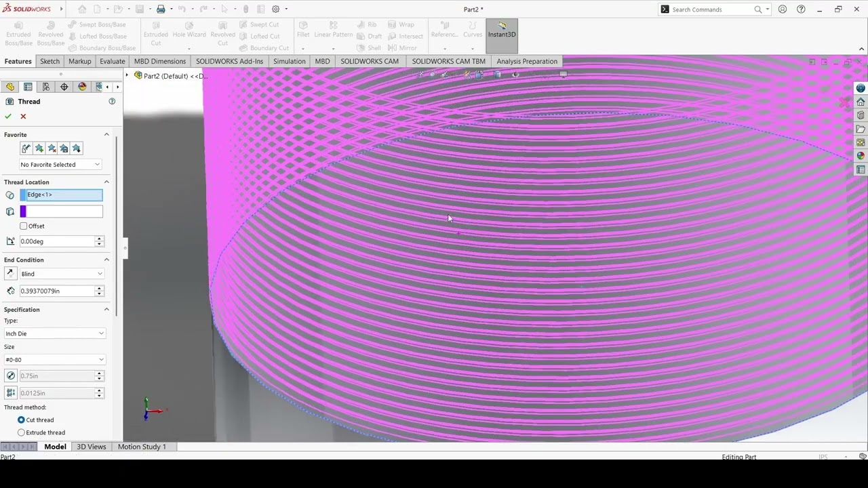Open the Analysis Preparation tab
Screen dimensions: 868x488
(x=527, y=61)
